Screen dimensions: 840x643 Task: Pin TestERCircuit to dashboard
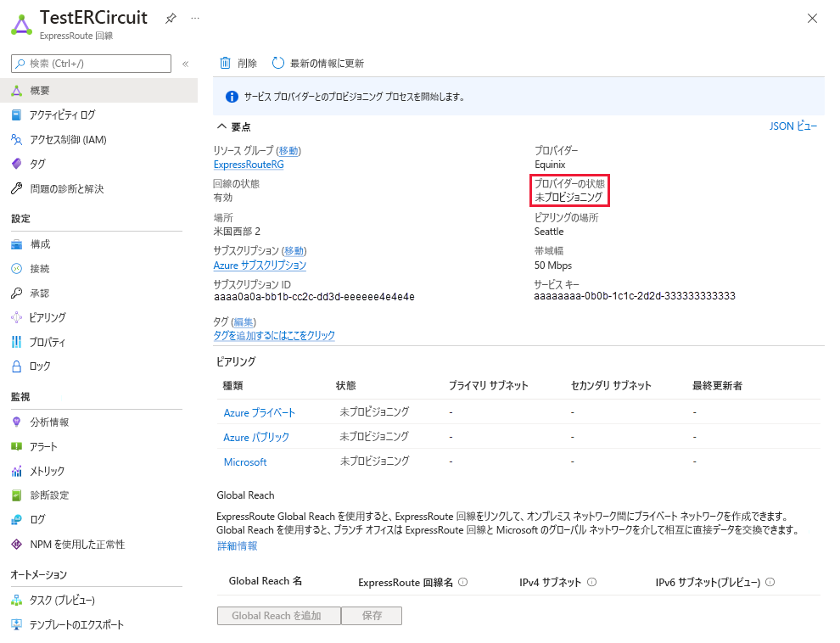coord(171,18)
